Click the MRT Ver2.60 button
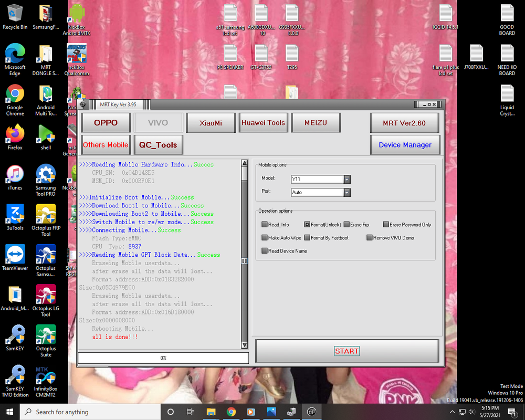The height and width of the screenshot is (420, 525). pyautogui.click(x=404, y=122)
